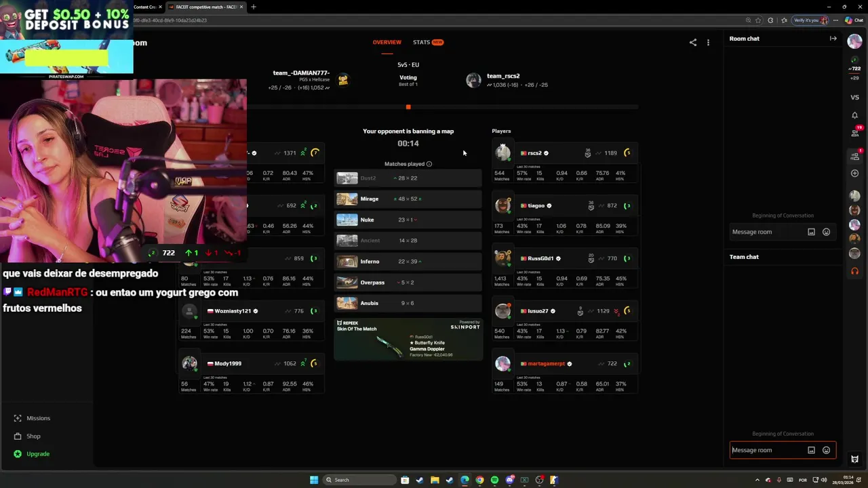Click the chat icon at bottom-right corner
This screenshot has width=868, height=488.
pos(854,459)
